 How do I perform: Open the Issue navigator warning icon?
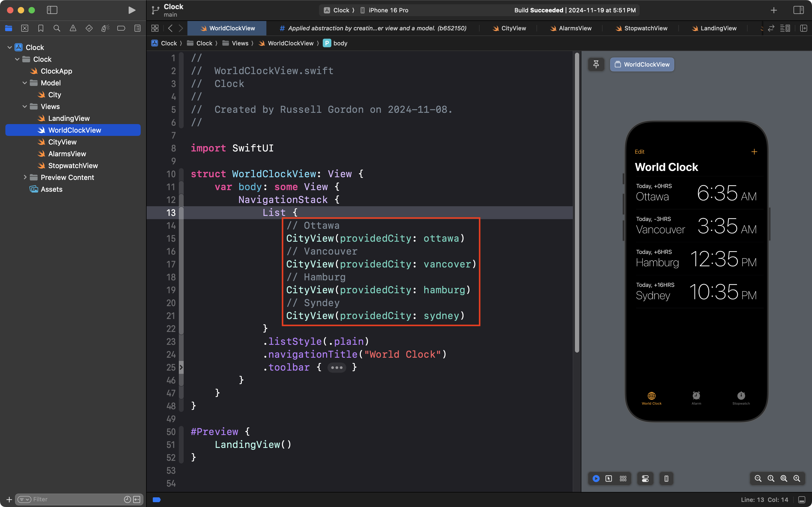tap(73, 28)
